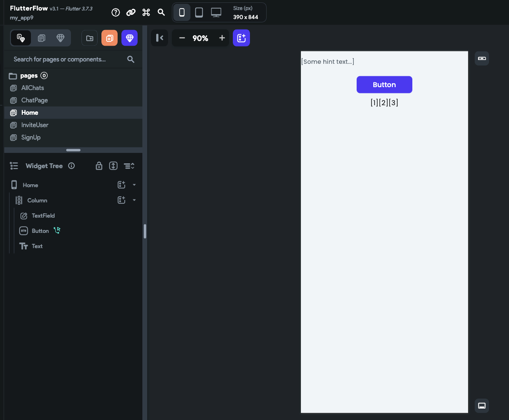Click the expand vertical arrows icon
This screenshot has height=420, width=509.
(113, 166)
